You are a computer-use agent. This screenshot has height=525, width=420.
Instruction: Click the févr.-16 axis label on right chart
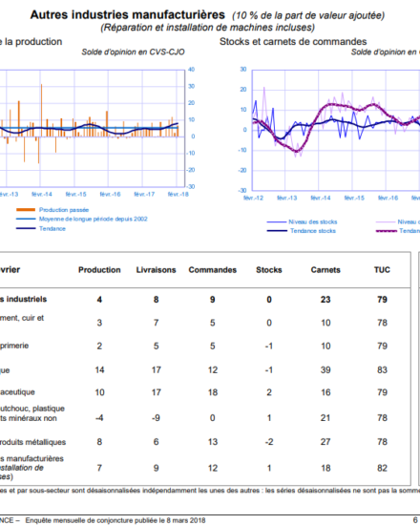388,198
